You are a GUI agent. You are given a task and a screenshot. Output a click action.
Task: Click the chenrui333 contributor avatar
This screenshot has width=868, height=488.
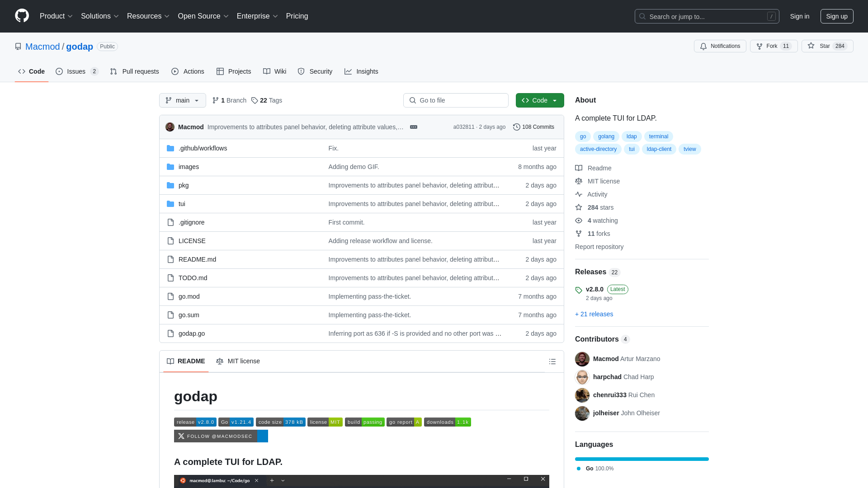pyautogui.click(x=582, y=395)
